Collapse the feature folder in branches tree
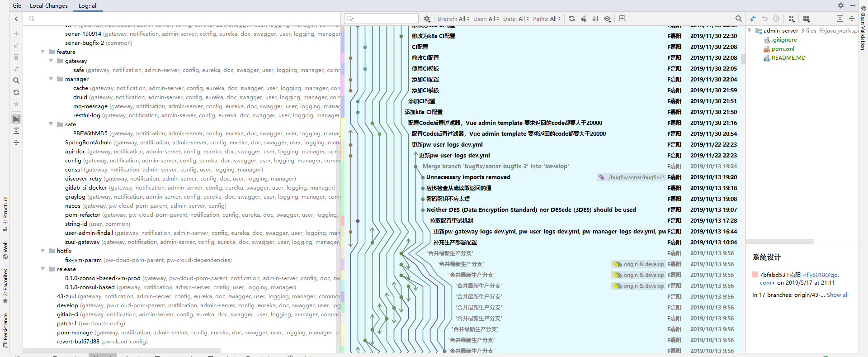The width and height of the screenshot is (868, 357). point(43,52)
